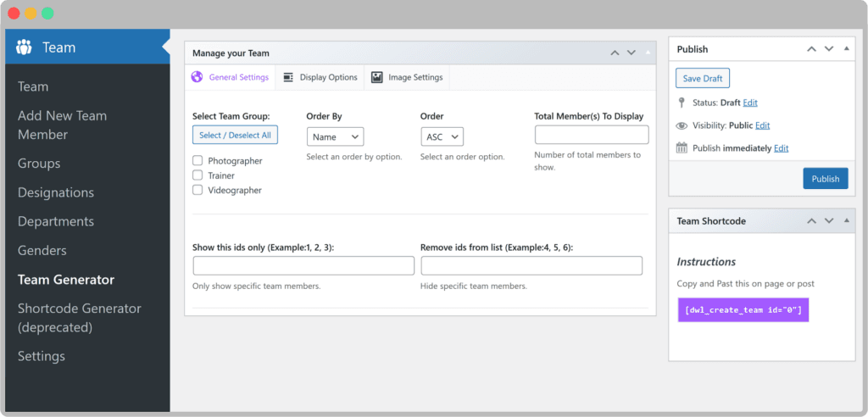
Task: Open Designations in the sidebar menu
Action: click(56, 192)
